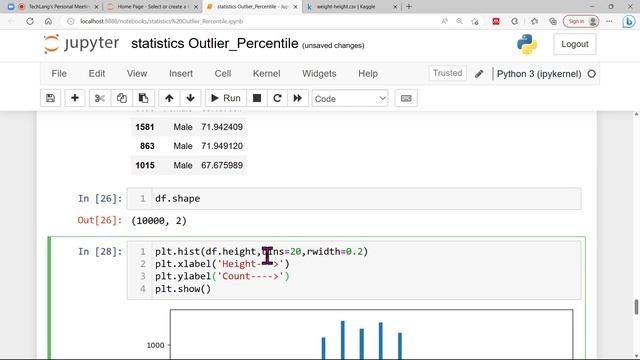The width and height of the screenshot is (640, 360).
Task: Click table cell 71.942409
Action: coord(222,127)
